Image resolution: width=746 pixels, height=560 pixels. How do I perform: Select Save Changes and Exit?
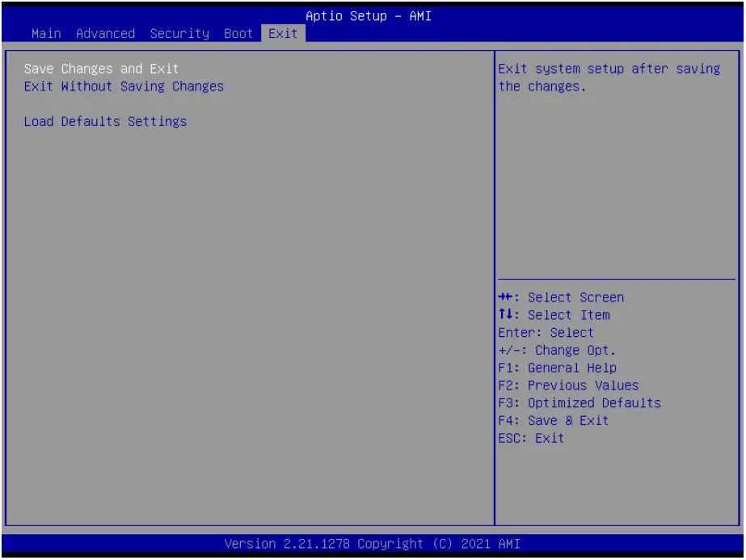tap(101, 69)
